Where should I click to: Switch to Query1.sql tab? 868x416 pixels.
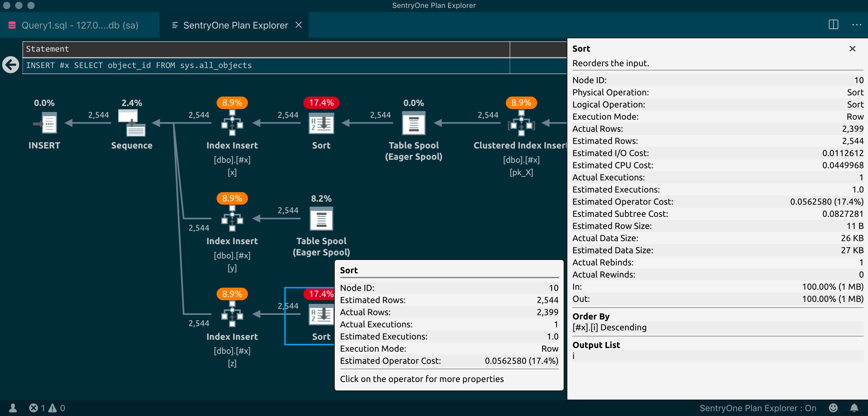80,25
